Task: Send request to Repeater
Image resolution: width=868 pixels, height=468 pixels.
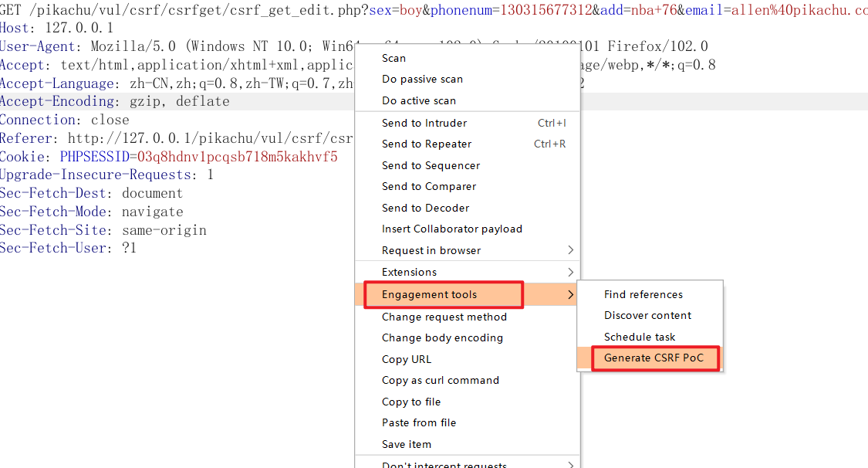Action: [427, 144]
